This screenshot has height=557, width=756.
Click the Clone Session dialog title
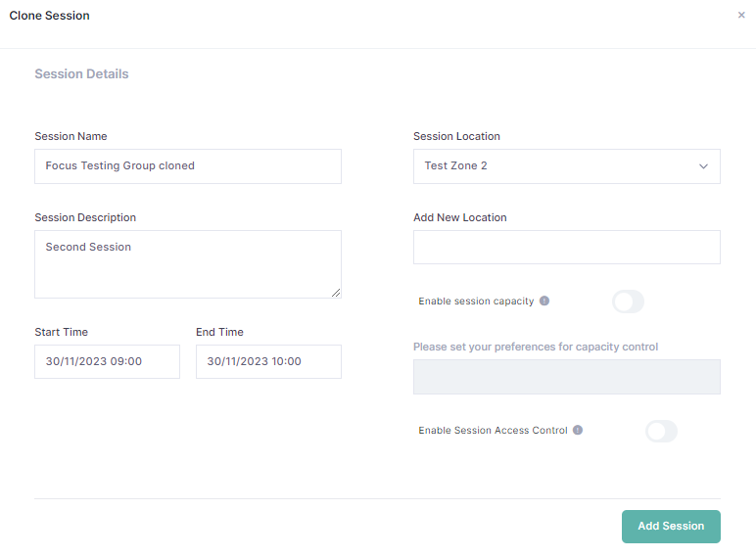[x=49, y=16]
